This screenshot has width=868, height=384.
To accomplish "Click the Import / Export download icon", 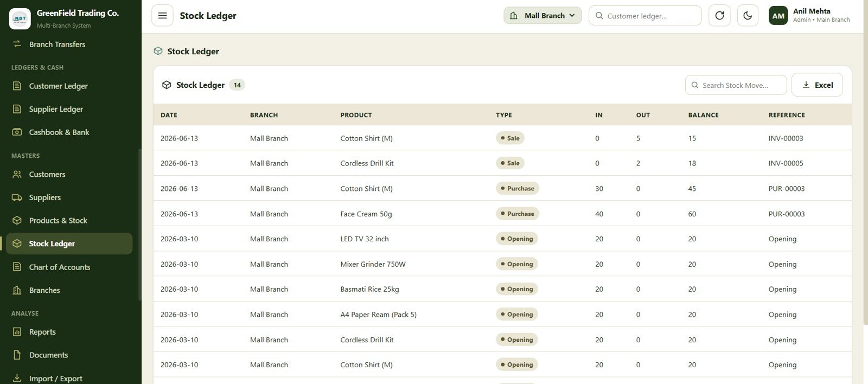I will point(17,378).
